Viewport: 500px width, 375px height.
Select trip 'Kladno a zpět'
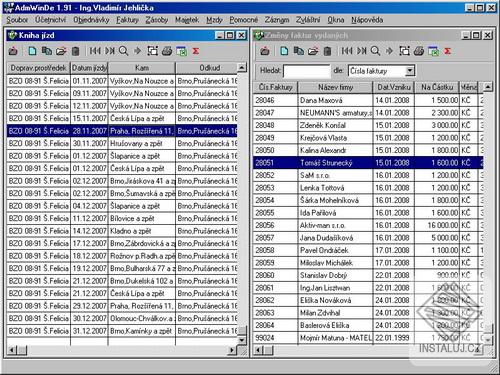[122, 231]
